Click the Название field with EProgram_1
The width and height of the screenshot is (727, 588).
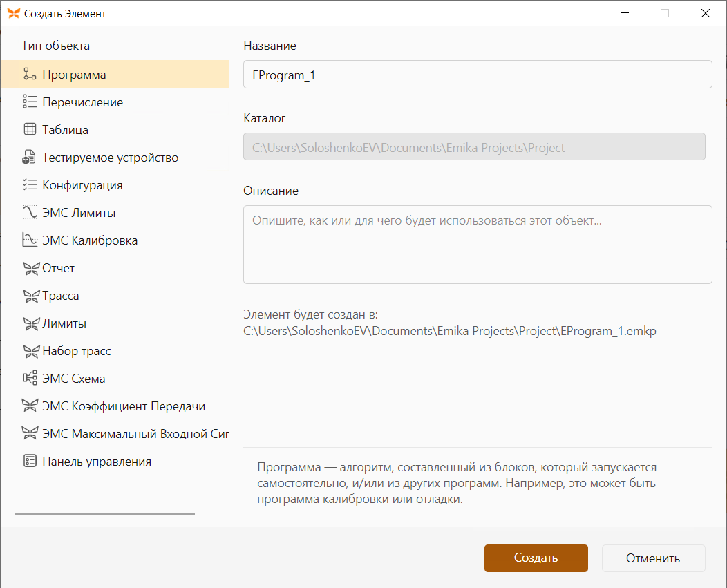478,74
